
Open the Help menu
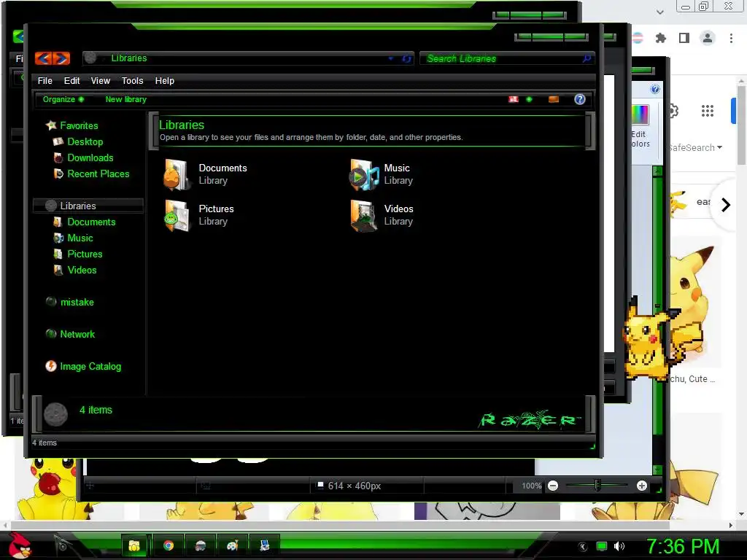[x=164, y=80]
